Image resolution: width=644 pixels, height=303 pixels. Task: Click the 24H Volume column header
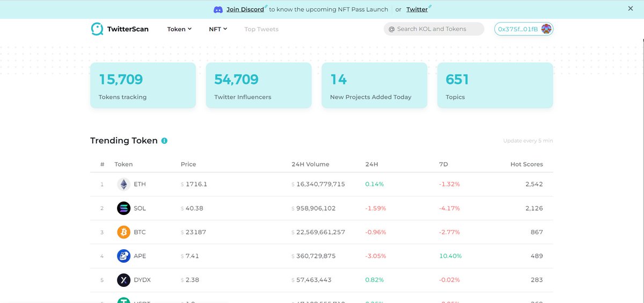pyautogui.click(x=310, y=164)
